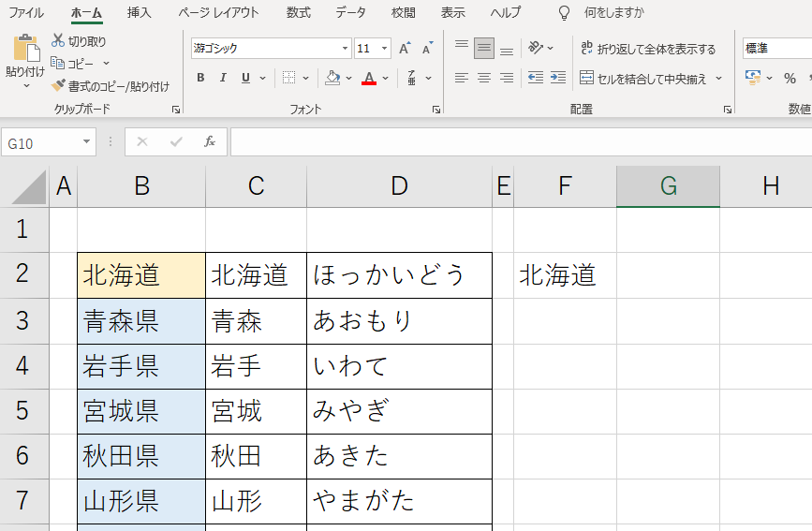Apply red font color button
This screenshot has width=812, height=531.
point(369,78)
